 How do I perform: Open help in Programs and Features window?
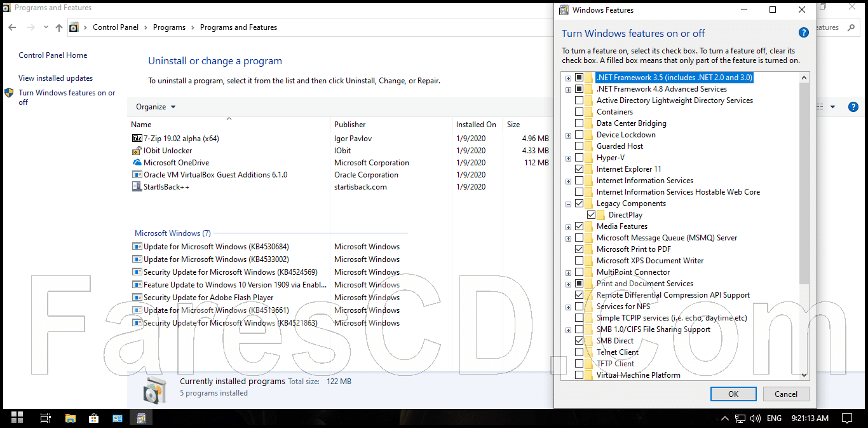(x=853, y=107)
